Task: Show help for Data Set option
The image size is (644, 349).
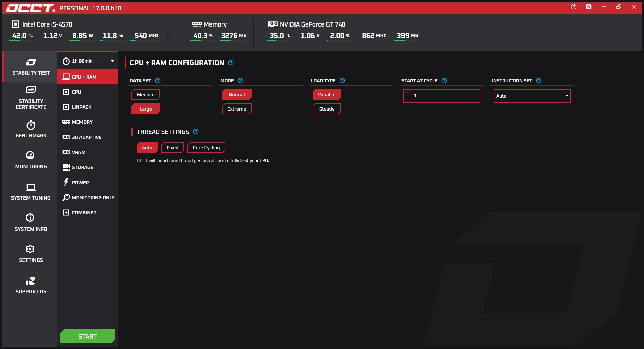Action: (158, 81)
